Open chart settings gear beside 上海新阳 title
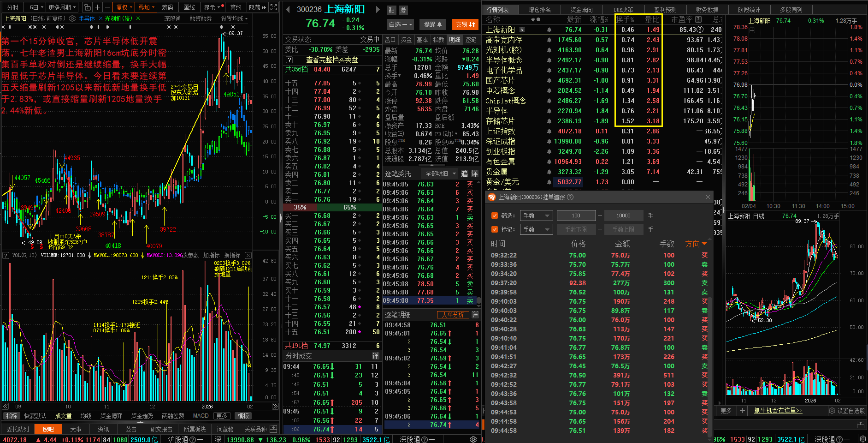Screen dimensions: 868x443 click(x=72, y=18)
